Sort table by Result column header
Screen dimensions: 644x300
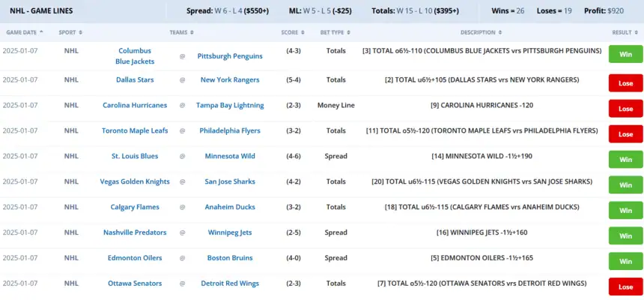625,32
